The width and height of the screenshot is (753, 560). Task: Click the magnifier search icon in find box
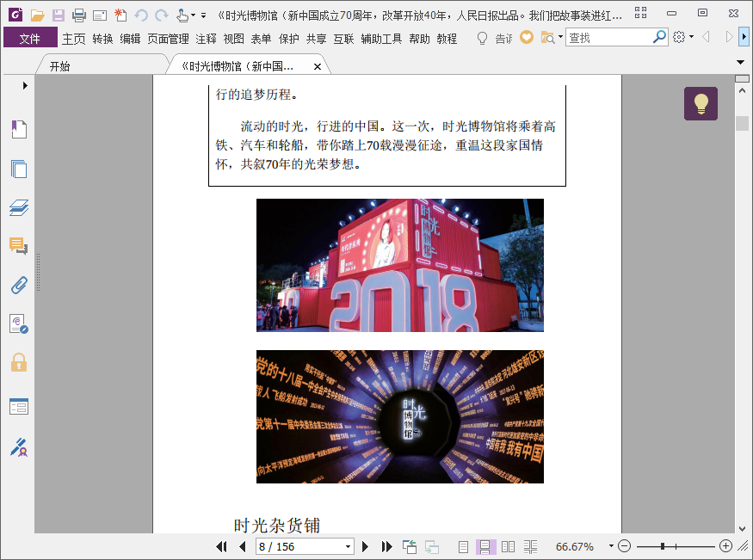(660, 36)
